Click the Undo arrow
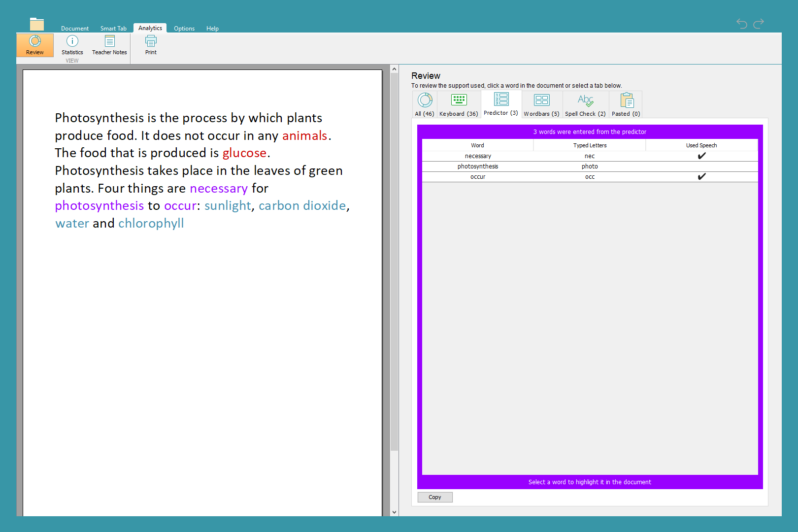The image size is (798, 532). (x=741, y=23)
